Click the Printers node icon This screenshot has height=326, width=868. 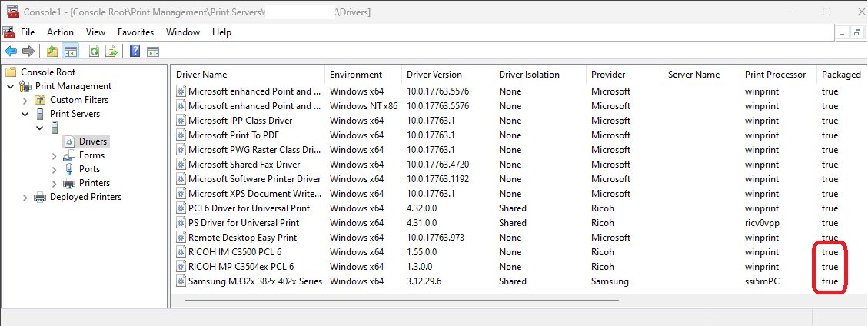[x=69, y=183]
